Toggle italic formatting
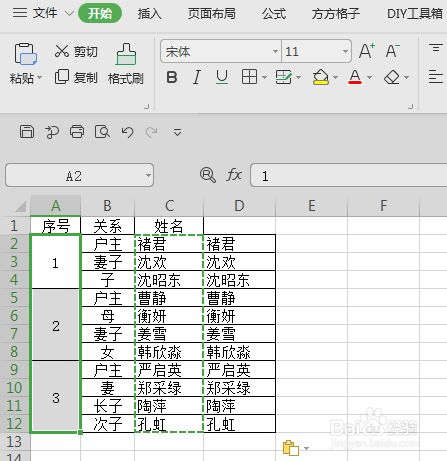Screen dimensions: 447x461 click(197, 78)
